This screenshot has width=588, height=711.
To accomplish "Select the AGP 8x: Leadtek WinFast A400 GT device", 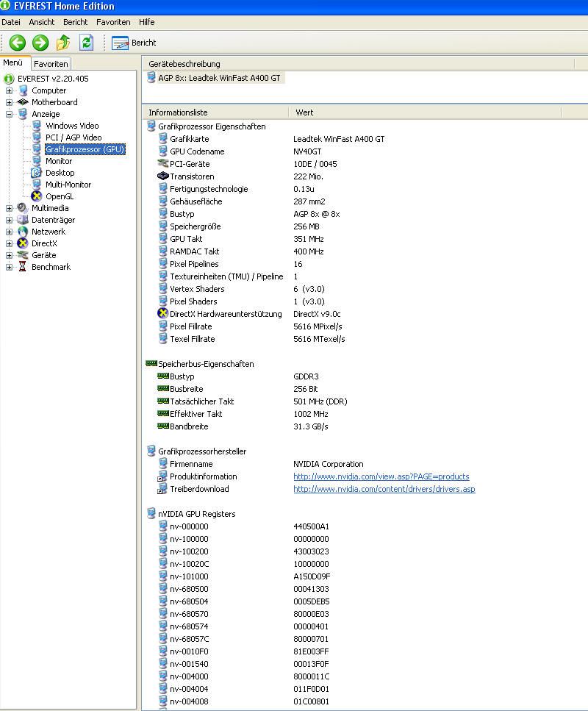I will coord(219,78).
